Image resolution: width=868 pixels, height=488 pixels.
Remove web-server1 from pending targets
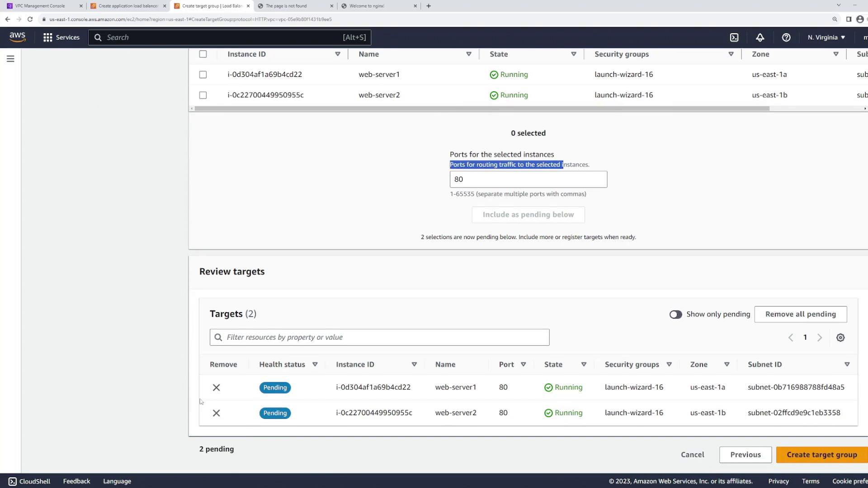(216, 388)
